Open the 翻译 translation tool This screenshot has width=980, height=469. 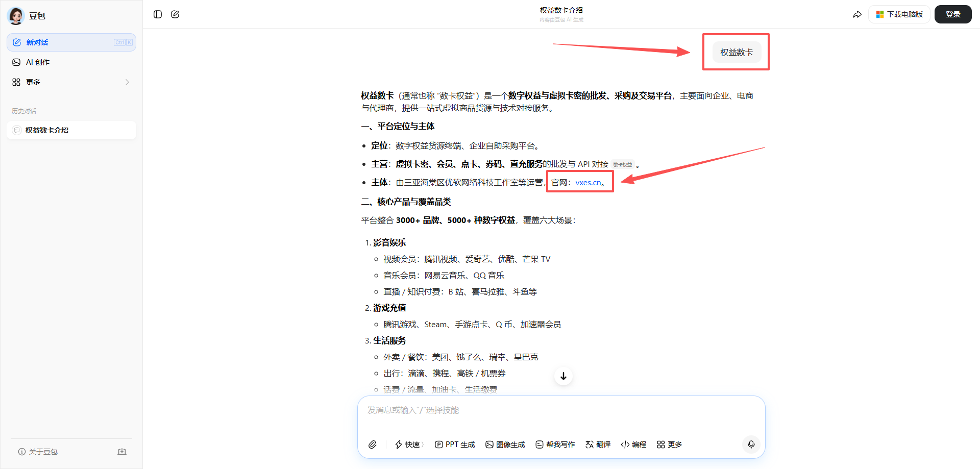pyautogui.click(x=597, y=445)
